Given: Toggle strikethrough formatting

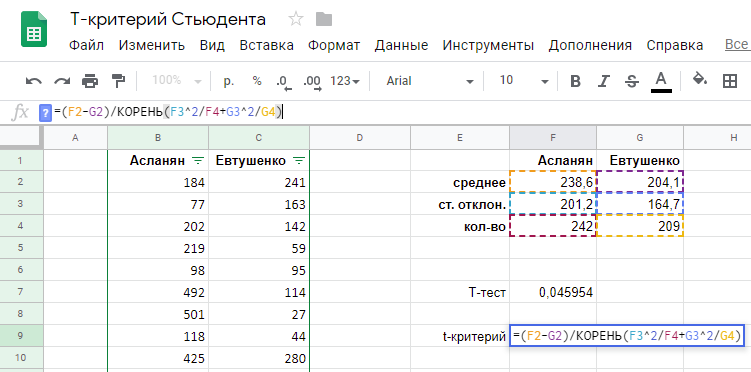Looking at the screenshot, I should 632,81.
